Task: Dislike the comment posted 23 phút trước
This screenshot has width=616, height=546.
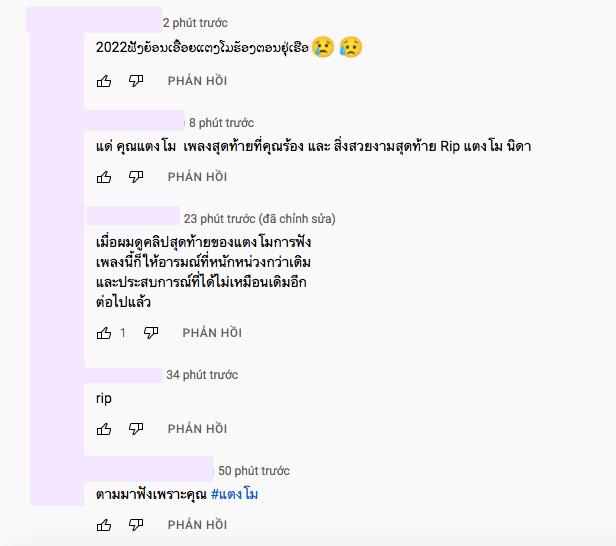Action: pyautogui.click(x=150, y=333)
